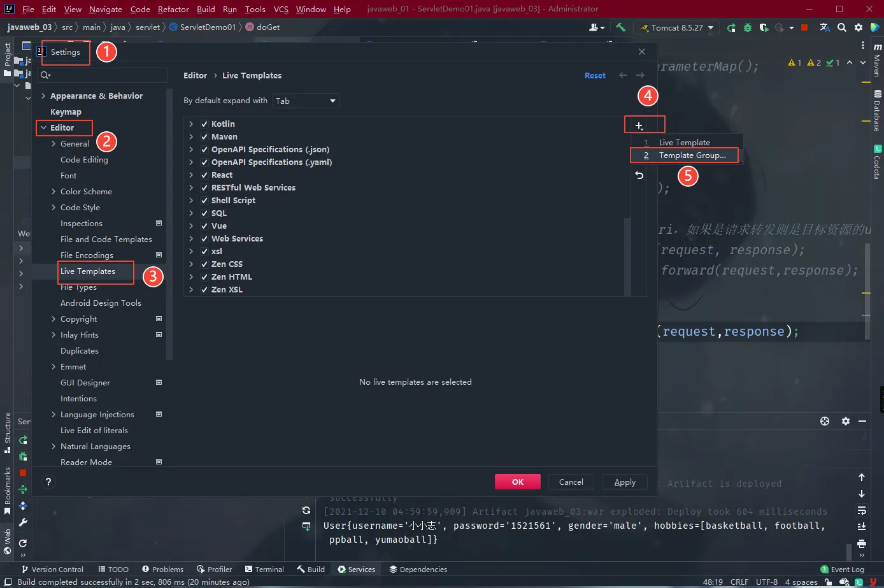Viewport: 884px width, 588px height.
Task: Click the Services debug bug icon
Action: coord(23,456)
